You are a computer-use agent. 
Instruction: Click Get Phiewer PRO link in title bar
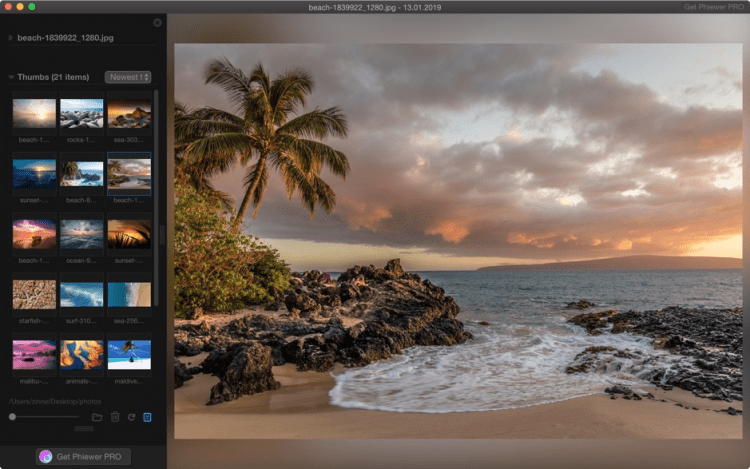click(x=713, y=7)
